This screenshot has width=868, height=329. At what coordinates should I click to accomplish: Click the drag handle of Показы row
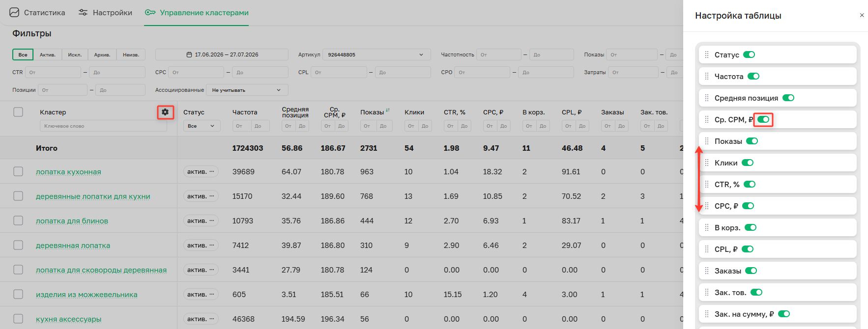pos(707,141)
